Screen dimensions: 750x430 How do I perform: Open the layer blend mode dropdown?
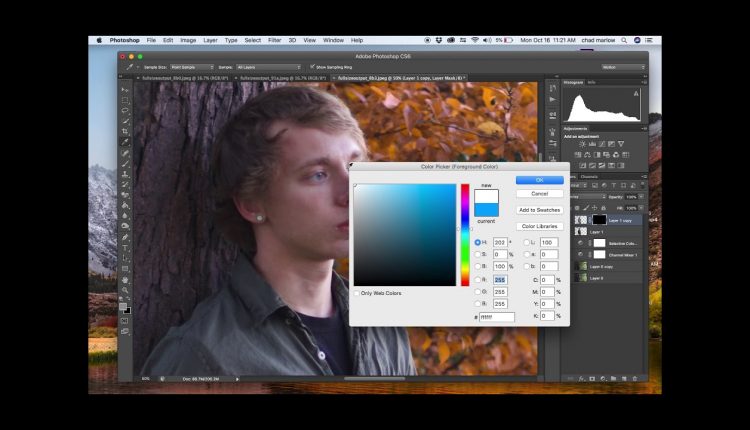point(587,197)
